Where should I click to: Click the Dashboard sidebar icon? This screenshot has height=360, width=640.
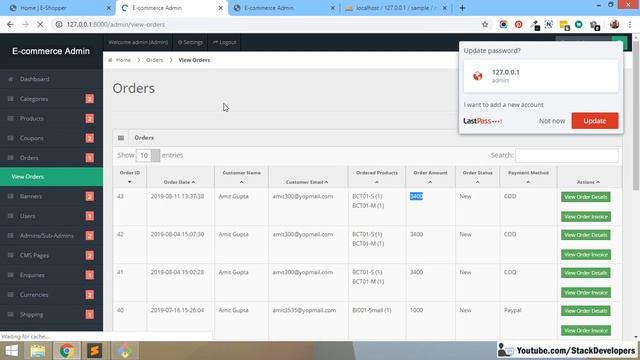pos(10,79)
